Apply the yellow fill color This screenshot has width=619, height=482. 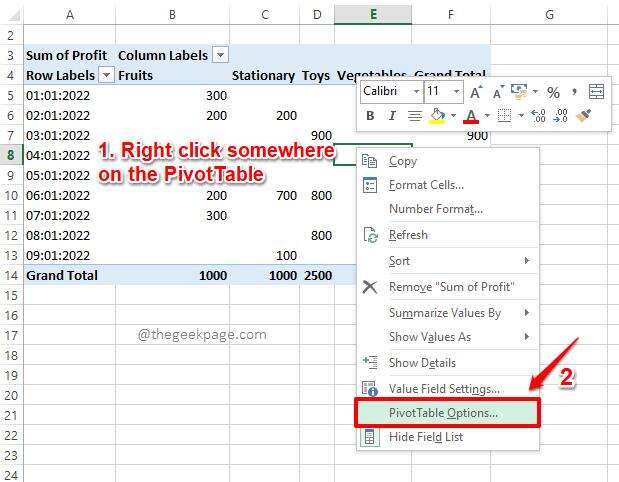tap(437, 116)
